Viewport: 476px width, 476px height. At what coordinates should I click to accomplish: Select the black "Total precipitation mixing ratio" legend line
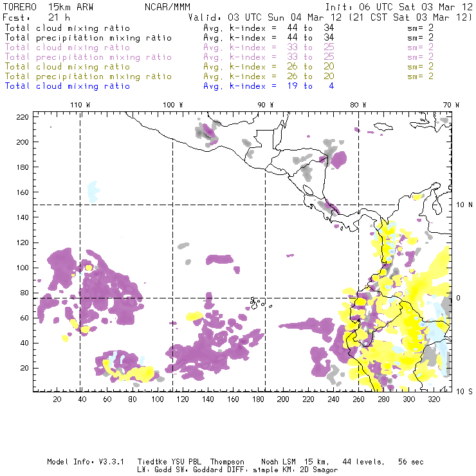tap(88, 38)
